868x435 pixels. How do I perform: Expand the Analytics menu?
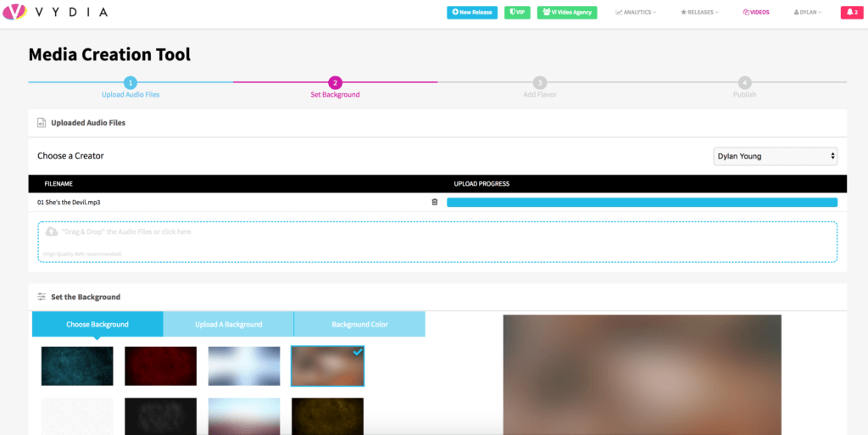(x=636, y=12)
